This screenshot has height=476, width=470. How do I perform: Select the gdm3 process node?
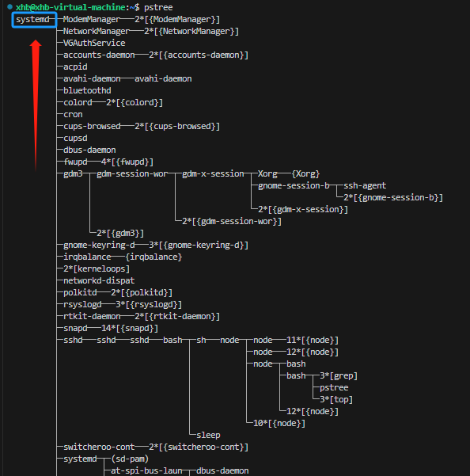point(73,173)
